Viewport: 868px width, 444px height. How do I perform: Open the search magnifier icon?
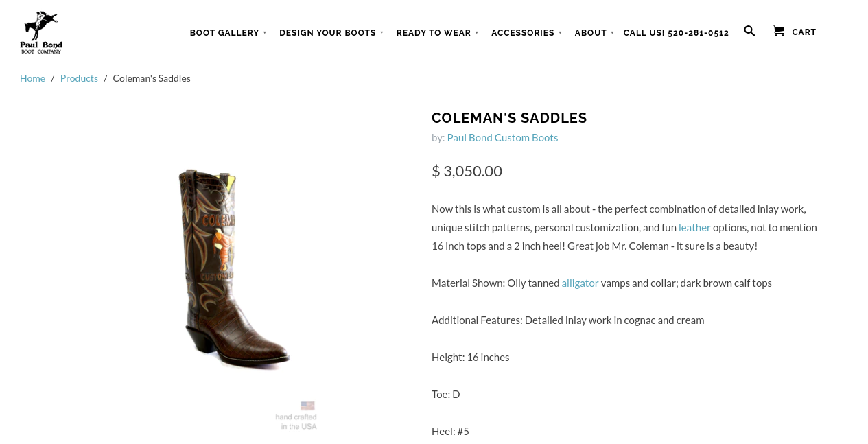[749, 31]
